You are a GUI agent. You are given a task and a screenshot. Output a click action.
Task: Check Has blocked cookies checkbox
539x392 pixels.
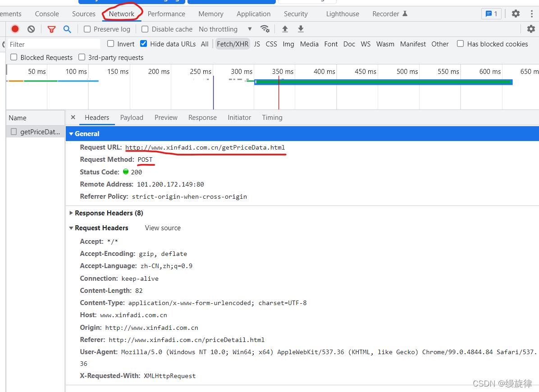pyautogui.click(x=460, y=44)
